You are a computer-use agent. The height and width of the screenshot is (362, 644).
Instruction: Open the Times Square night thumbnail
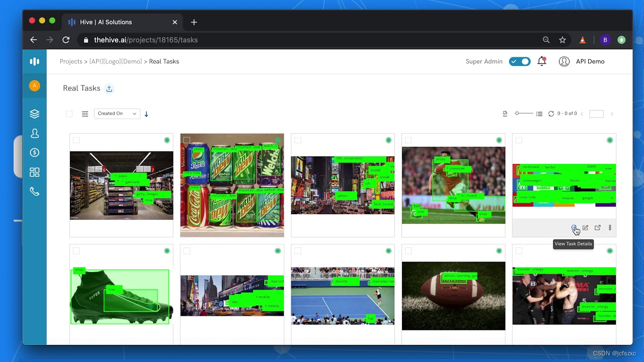tap(343, 186)
